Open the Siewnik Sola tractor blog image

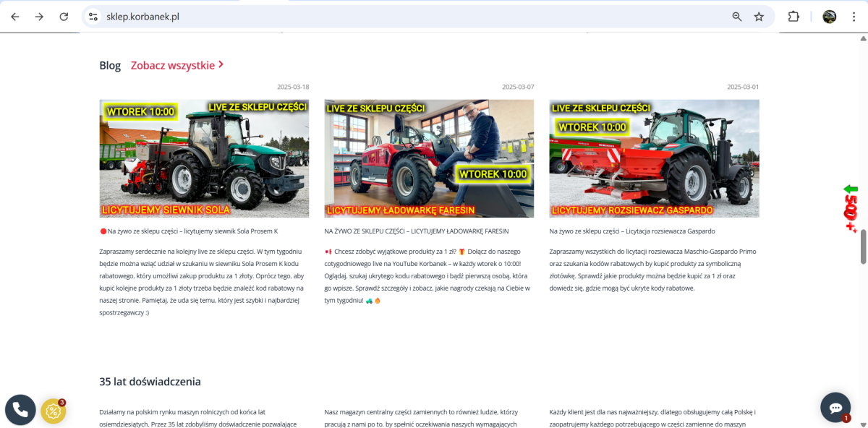204,158
